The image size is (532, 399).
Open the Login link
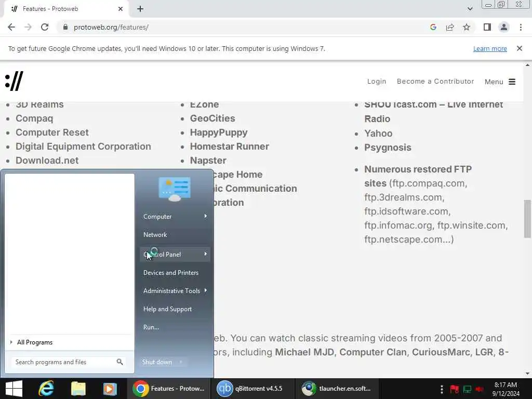tap(377, 82)
